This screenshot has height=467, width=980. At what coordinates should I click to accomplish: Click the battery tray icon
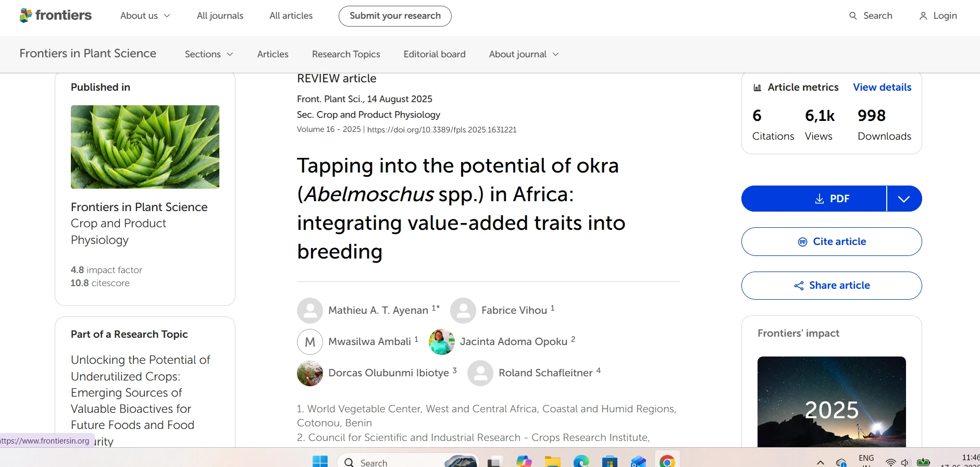point(923,462)
